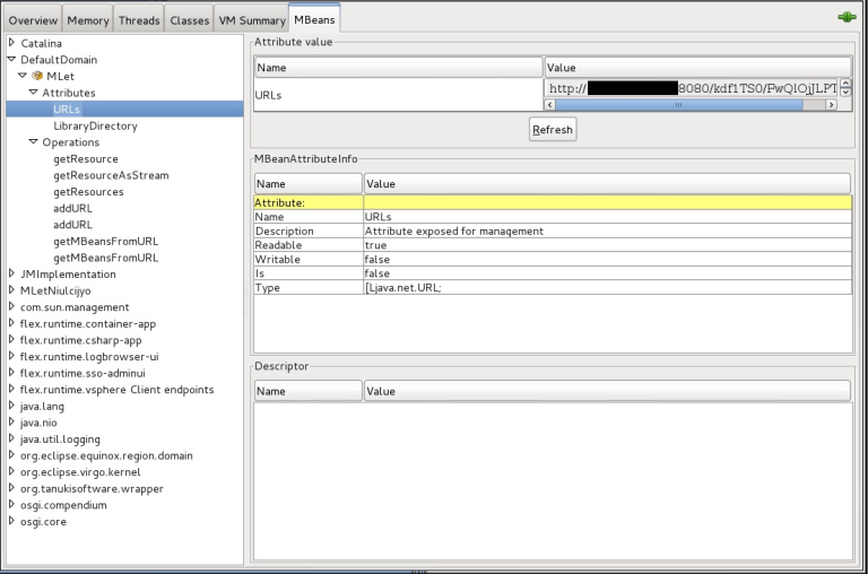Expand the com.sun.management node

pyautogui.click(x=12, y=307)
